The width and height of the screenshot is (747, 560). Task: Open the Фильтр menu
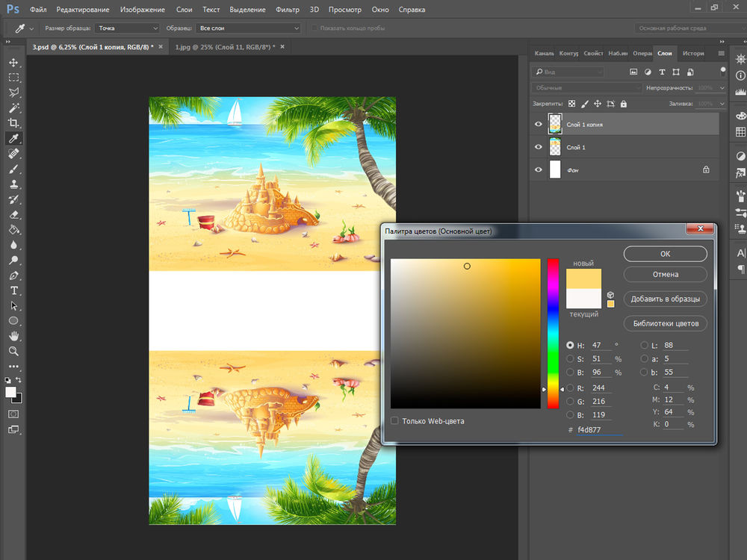[287, 10]
